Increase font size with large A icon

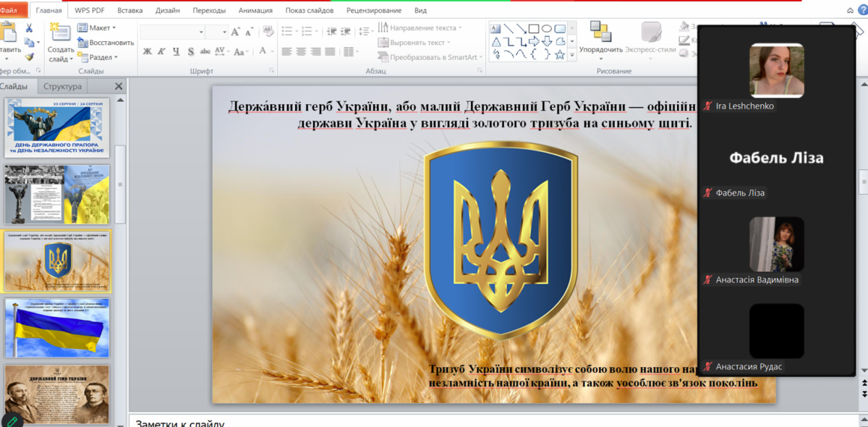coord(235,32)
